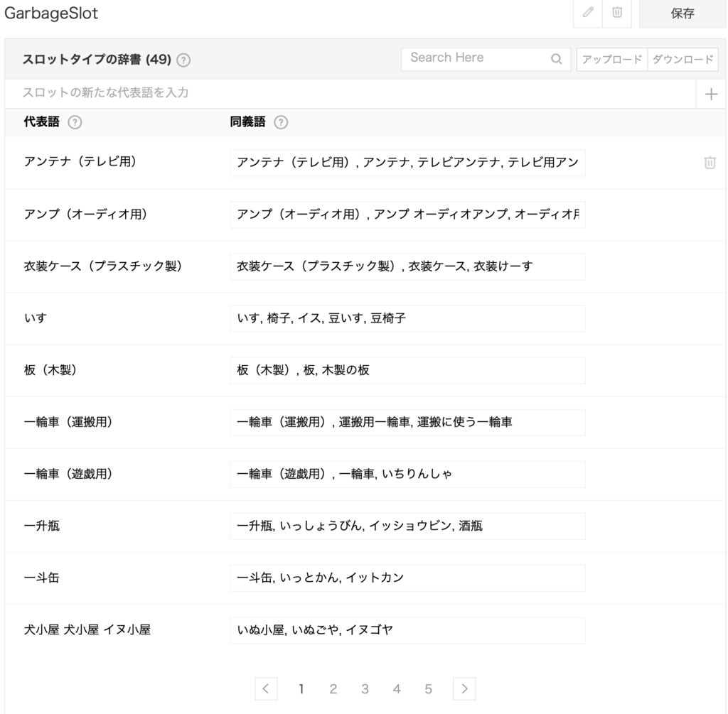
Task: Open help icon next to 代表語 header
Action: [75, 121]
